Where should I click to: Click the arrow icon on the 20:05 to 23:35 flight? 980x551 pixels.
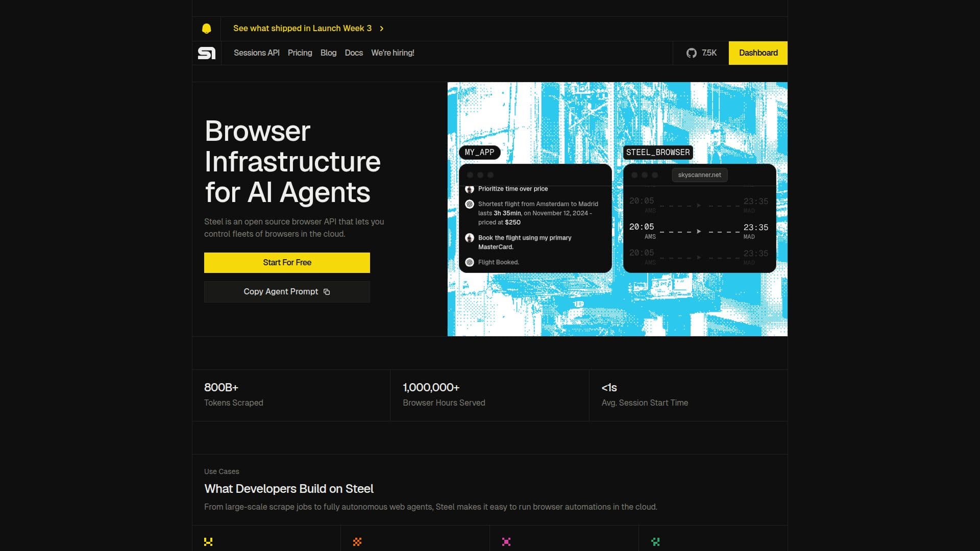tap(699, 232)
